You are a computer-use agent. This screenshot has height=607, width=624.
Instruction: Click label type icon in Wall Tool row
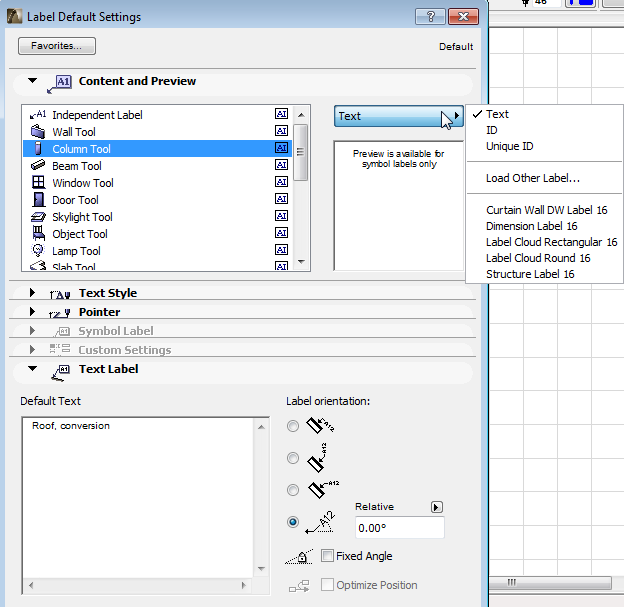click(281, 131)
